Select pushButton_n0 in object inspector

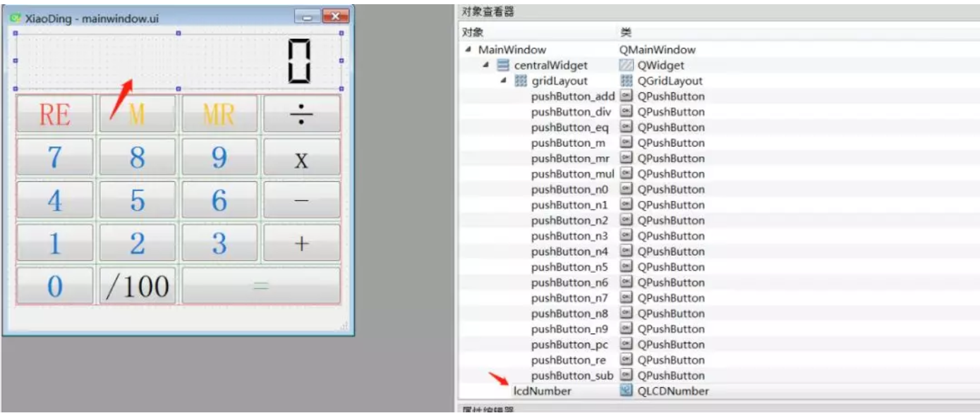569,189
